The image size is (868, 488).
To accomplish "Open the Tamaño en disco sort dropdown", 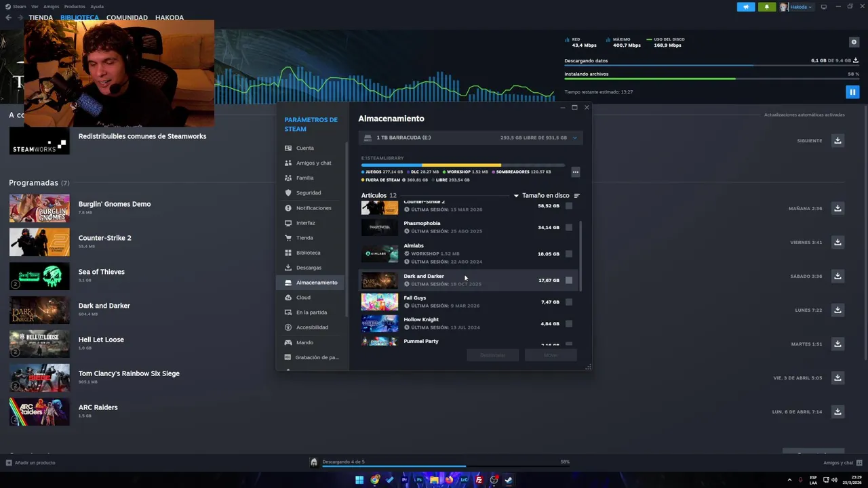I will click(541, 196).
